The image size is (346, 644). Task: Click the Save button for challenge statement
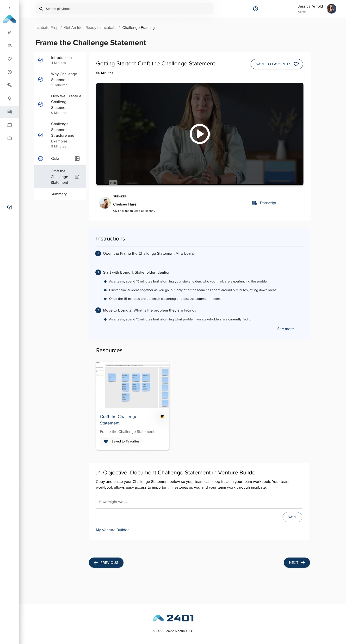click(x=292, y=517)
